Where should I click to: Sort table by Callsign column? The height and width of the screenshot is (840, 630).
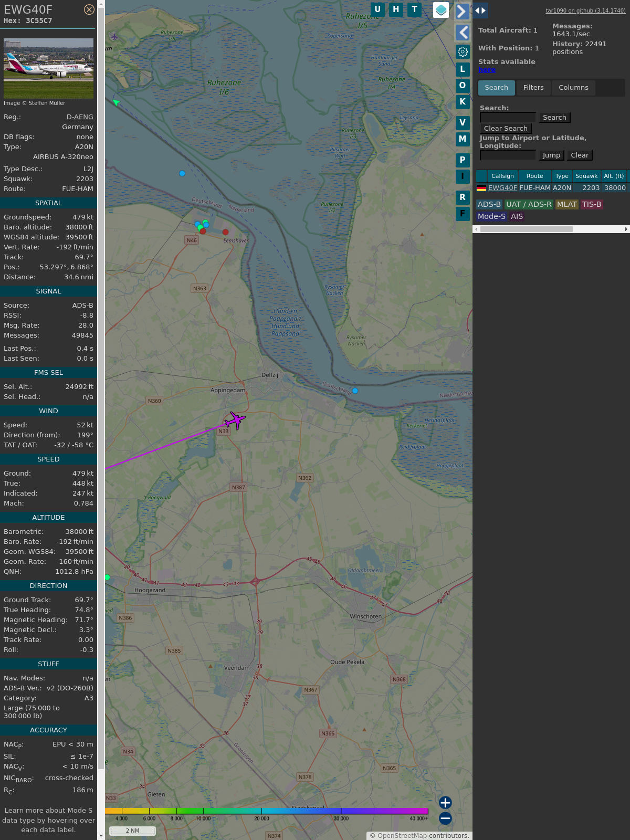502,176
